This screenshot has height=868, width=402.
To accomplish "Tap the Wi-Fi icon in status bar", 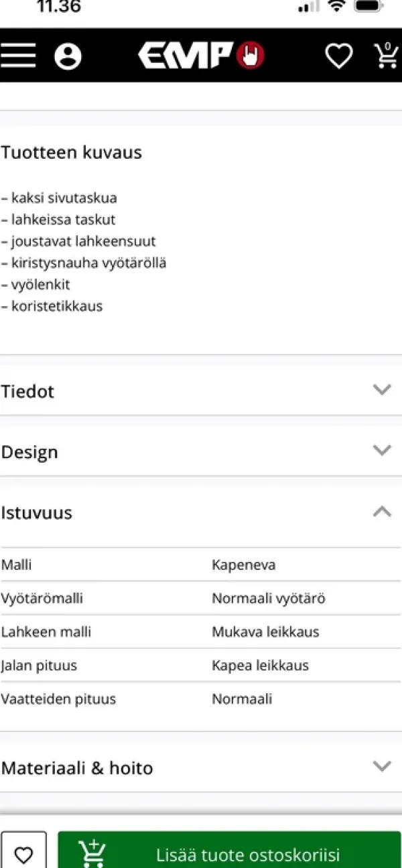I will [x=337, y=7].
